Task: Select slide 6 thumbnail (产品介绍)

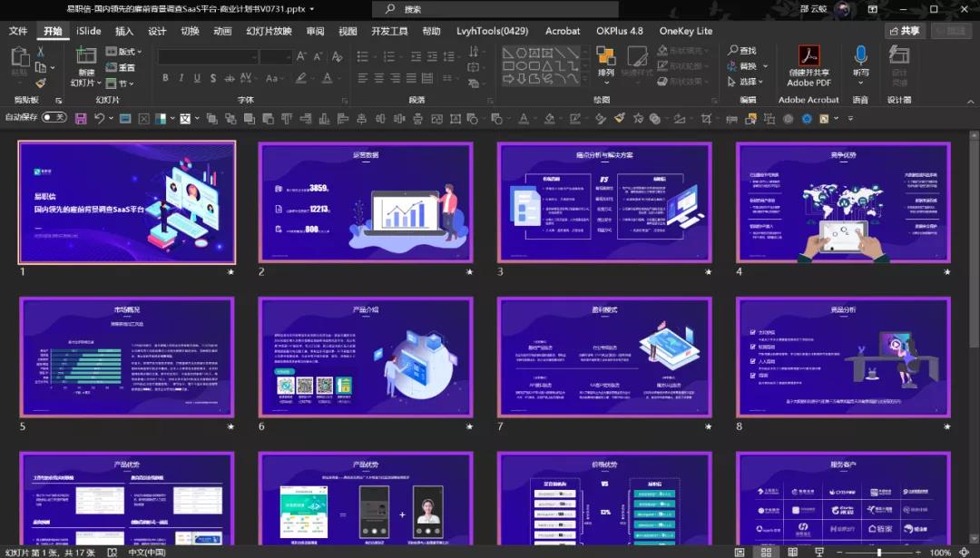Action: pyautogui.click(x=366, y=357)
